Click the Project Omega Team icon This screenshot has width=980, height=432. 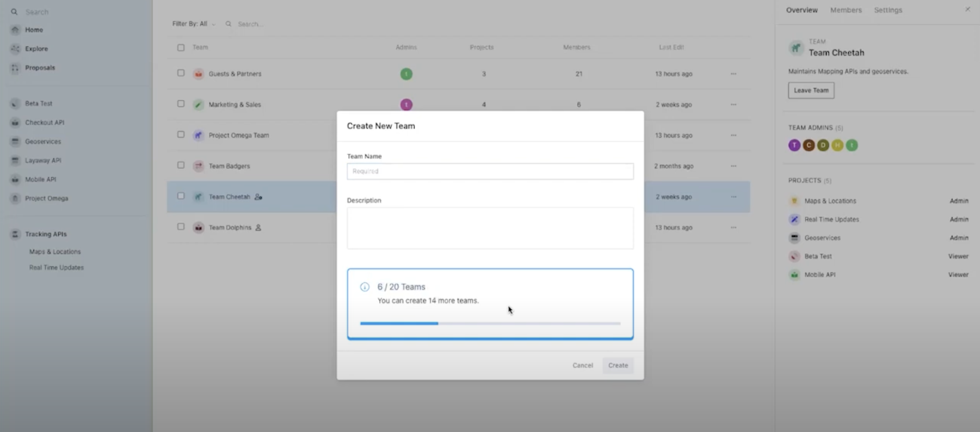[199, 135]
